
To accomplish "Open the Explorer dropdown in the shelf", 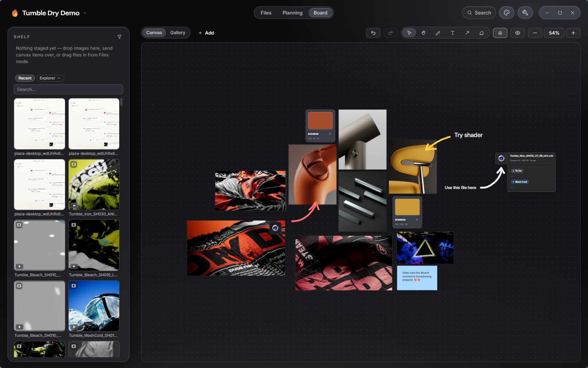I will click(50, 78).
